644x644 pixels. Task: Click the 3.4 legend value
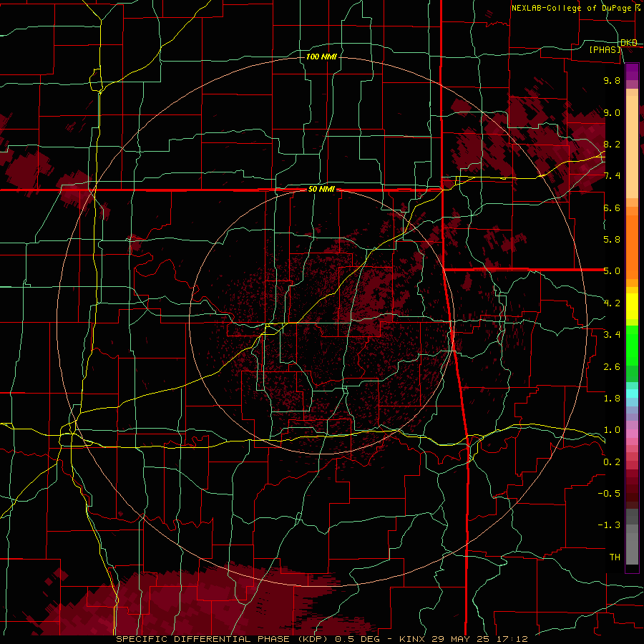click(612, 335)
